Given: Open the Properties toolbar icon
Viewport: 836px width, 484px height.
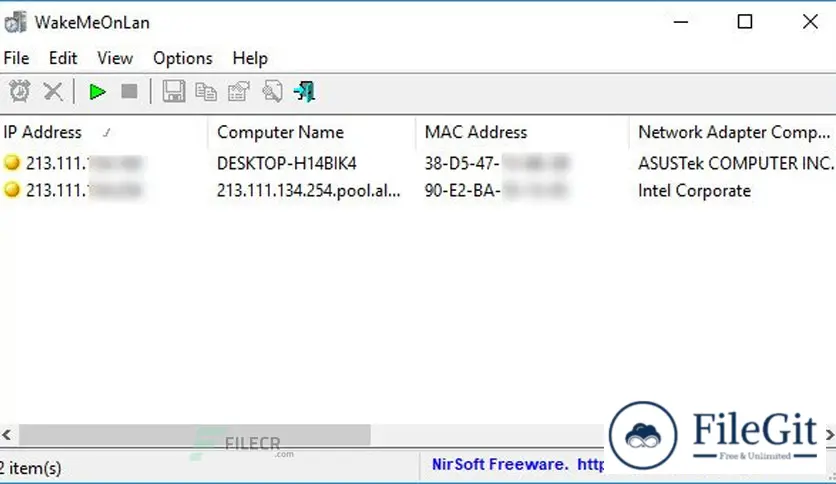Looking at the screenshot, I should click(238, 92).
